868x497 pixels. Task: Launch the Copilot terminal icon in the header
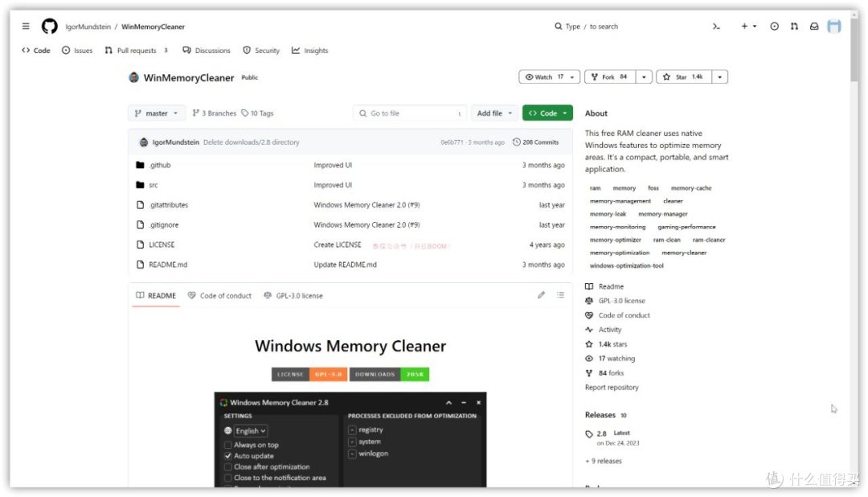click(715, 26)
